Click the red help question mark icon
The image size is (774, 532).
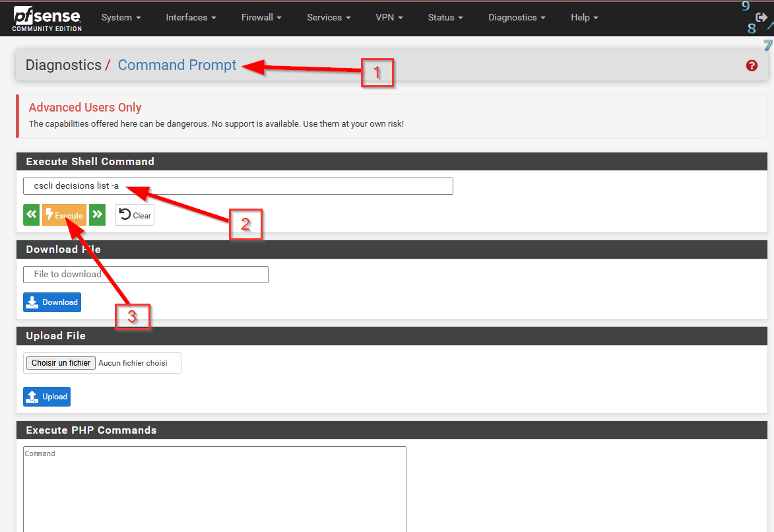[x=752, y=65]
